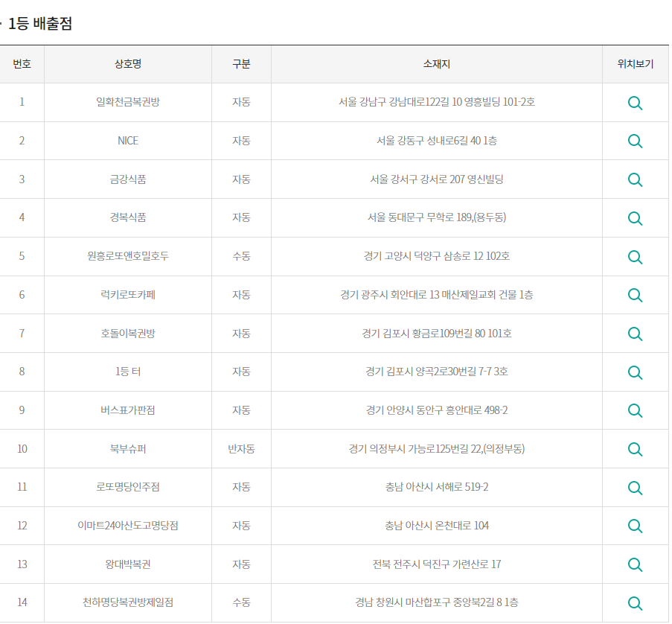Select store name 럭키로또카페

click(x=128, y=295)
